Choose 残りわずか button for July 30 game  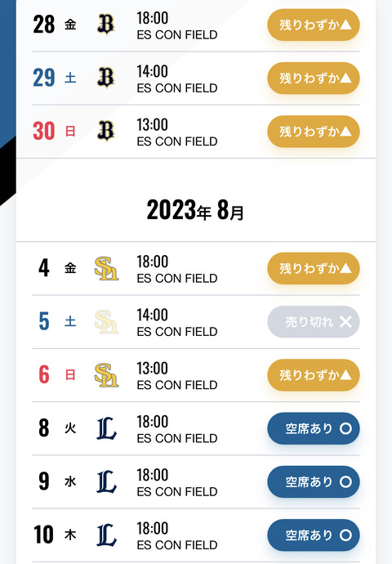tap(314, 132)
